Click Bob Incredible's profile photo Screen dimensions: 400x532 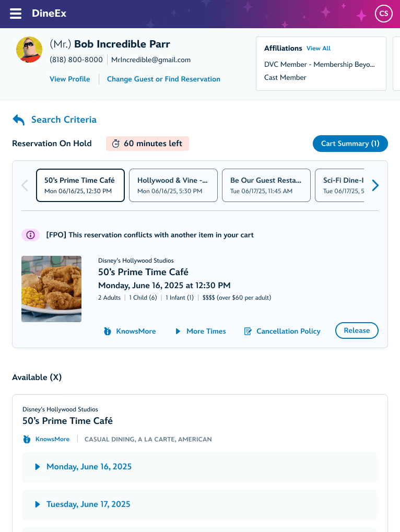tap(29, 50)
